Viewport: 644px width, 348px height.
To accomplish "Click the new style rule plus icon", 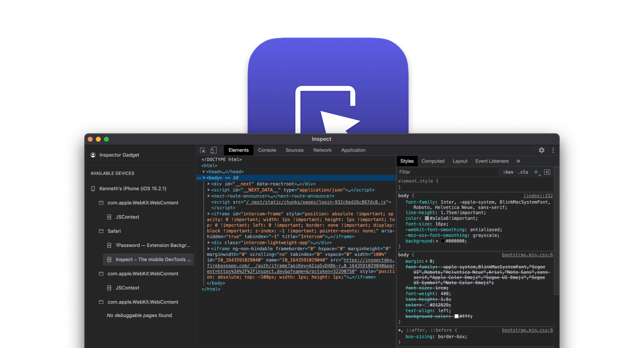I will [536, 172].
